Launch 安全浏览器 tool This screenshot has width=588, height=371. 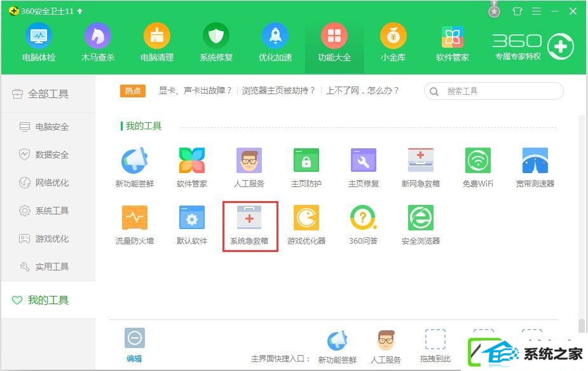pos(420,225)
